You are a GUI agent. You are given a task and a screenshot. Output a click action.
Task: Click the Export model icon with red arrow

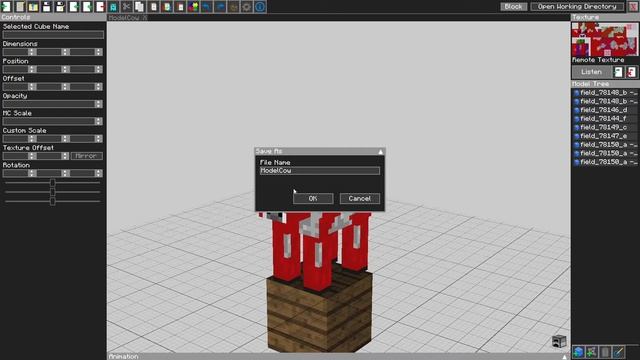point(100,7)
